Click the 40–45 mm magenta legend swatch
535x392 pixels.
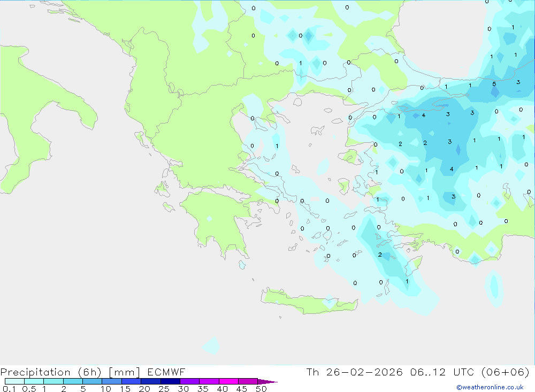228,381
